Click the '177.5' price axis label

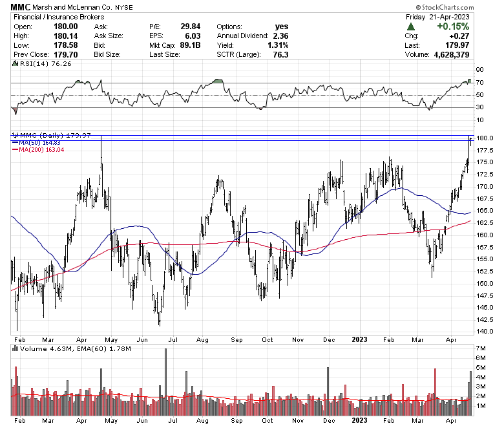pos(485,150)
